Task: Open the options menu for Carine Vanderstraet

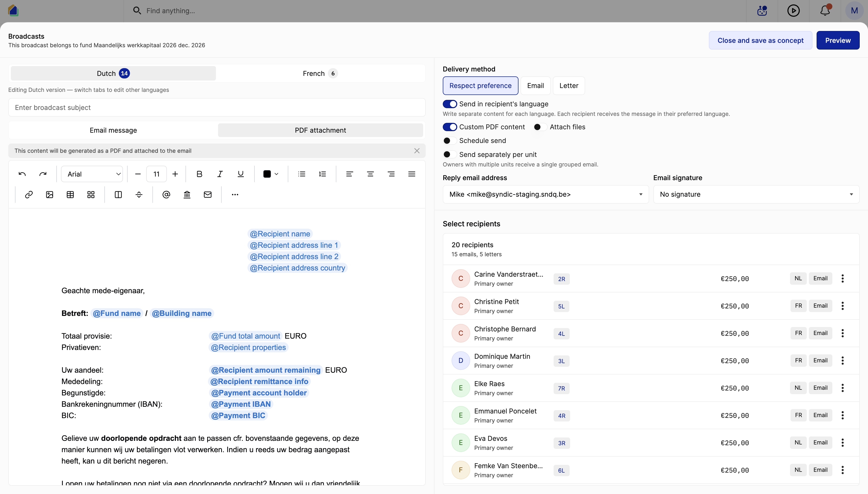Action: (x=842, y=278)
